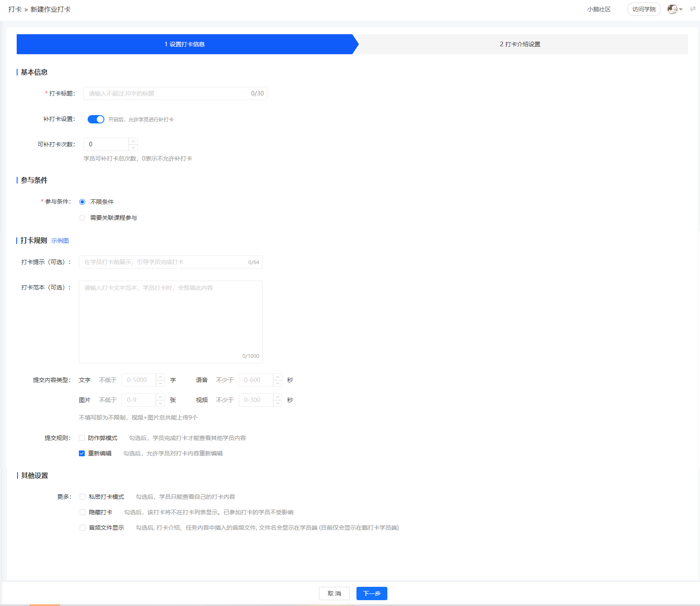
Task: Decrease the 可补打卡次数 value with down arrow
Action: [x=133, y=148]
